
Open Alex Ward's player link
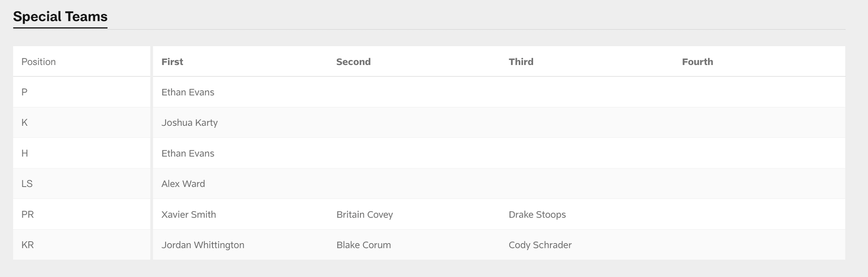[x=183, y=184]
